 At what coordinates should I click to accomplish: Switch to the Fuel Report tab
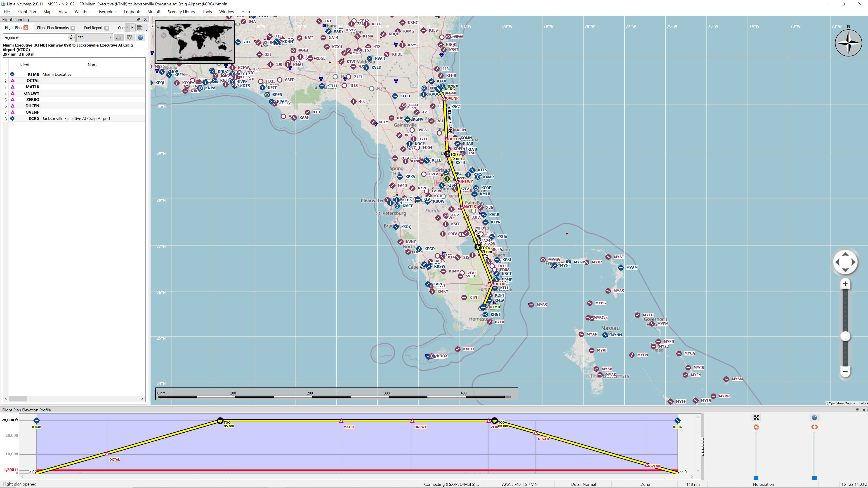[93, 28]
